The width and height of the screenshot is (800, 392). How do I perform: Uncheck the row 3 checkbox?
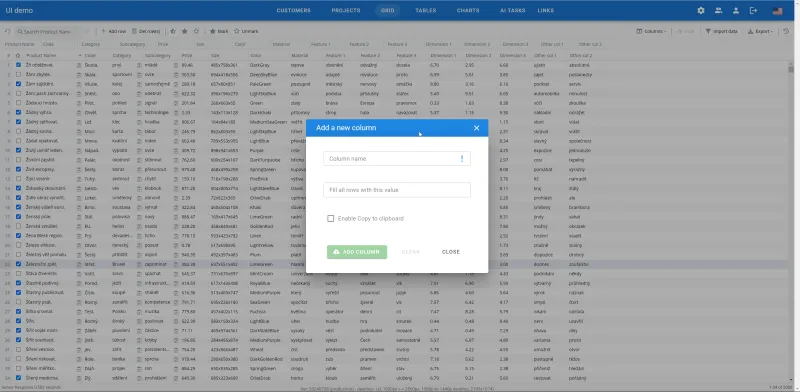(18, 84)
